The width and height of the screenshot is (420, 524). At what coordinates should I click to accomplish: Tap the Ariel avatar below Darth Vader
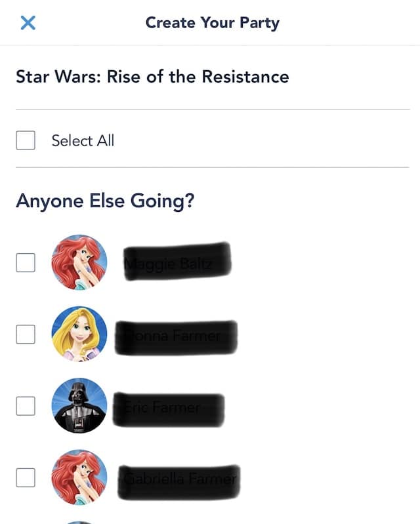[79, 477]
